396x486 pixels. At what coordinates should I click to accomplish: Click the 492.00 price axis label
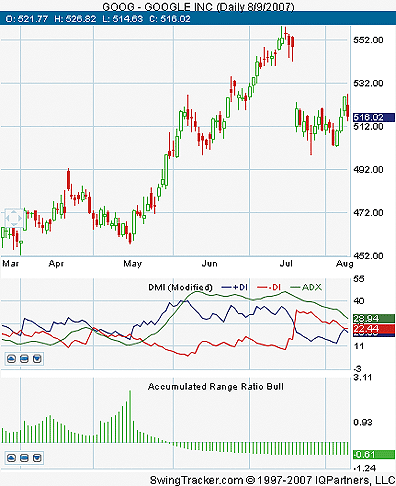pos(368,169)
